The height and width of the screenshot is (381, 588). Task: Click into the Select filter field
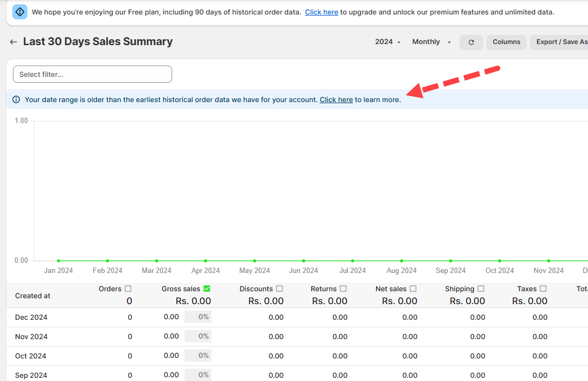click(93, 74)
